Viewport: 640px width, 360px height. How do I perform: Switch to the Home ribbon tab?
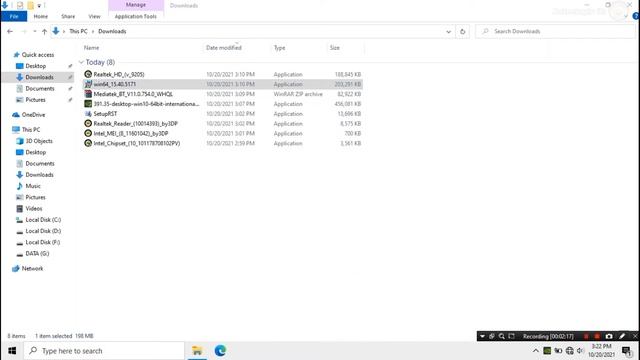[40, 16]
